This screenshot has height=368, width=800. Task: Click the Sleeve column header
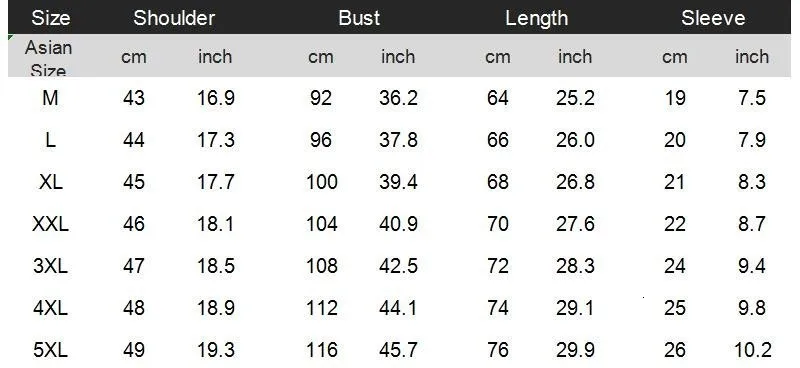pyautogui.click(x=713, y=18)
